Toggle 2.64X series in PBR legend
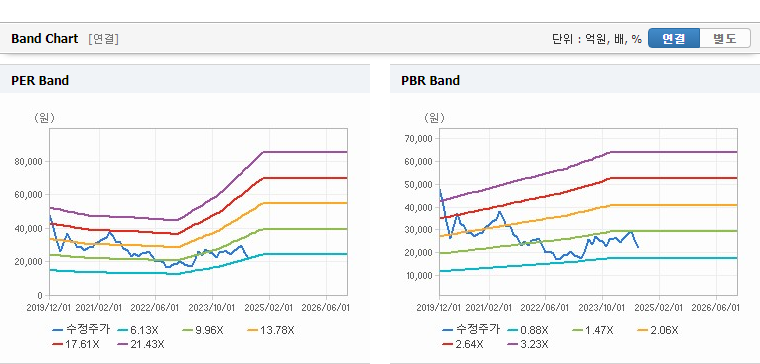Image resolution: width=760 pixels, height=364 pixels. [463, 344]
